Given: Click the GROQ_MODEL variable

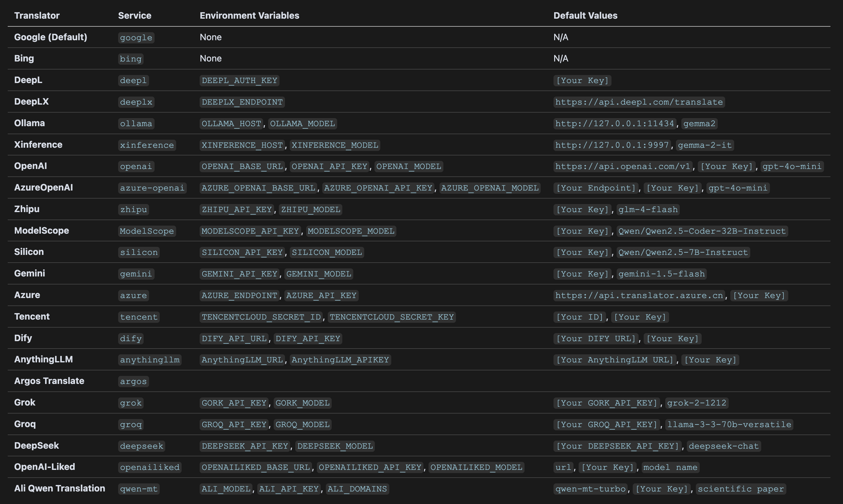Looking at the screenshot, I should pyautogui.click(x=302, y=425).
